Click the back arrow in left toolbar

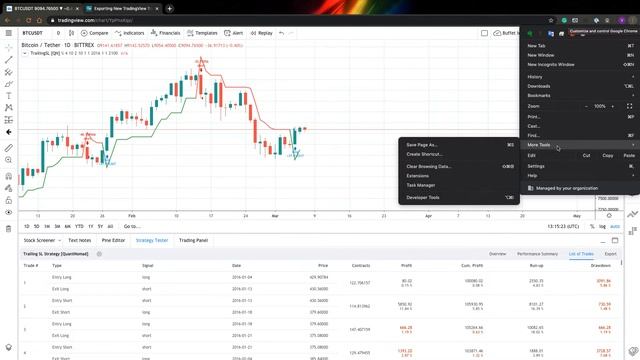[x=9, y=132]
